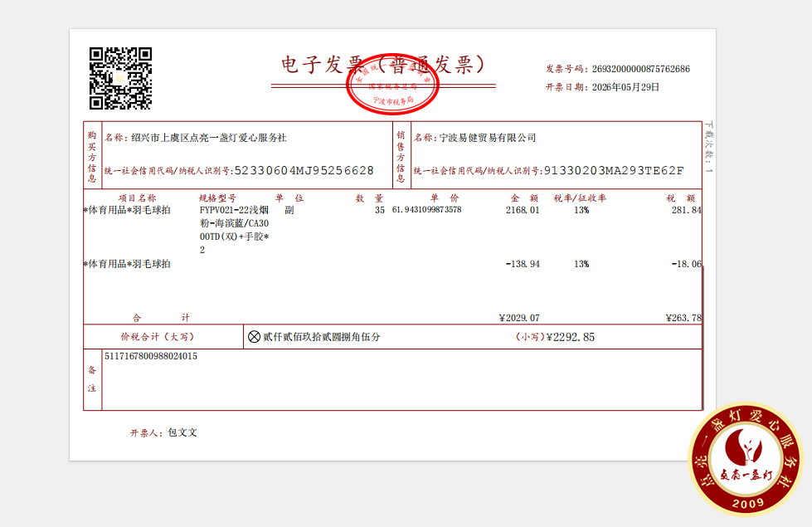Select tax amount 281.84
The image size is (812, 527).
pos(686,210)
